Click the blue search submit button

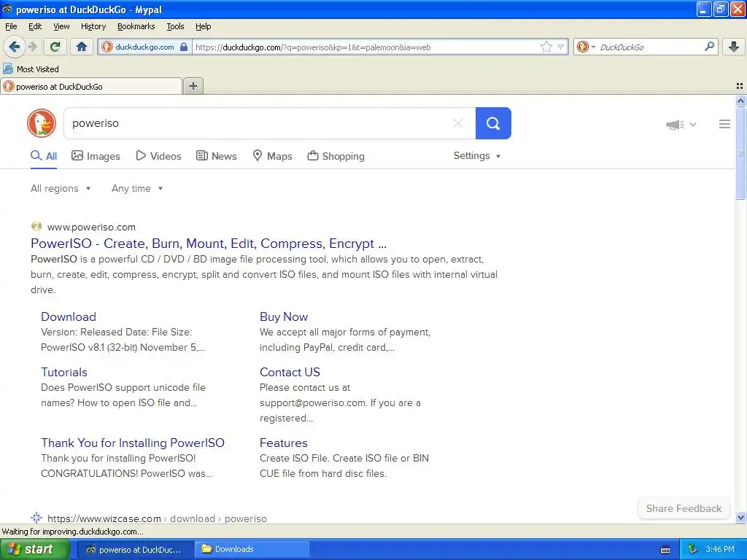click(x=493, y=123)
